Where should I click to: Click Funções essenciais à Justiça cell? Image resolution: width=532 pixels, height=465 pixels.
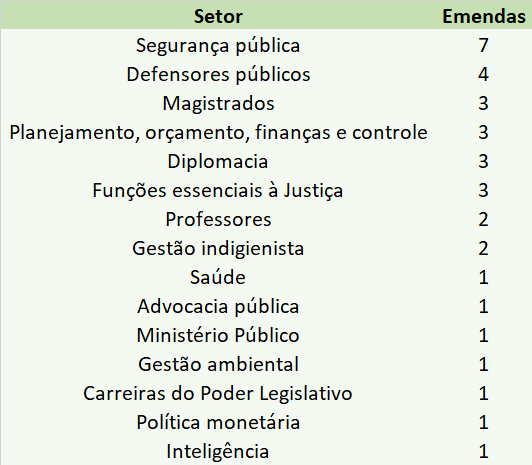click(x=218, y=191)
